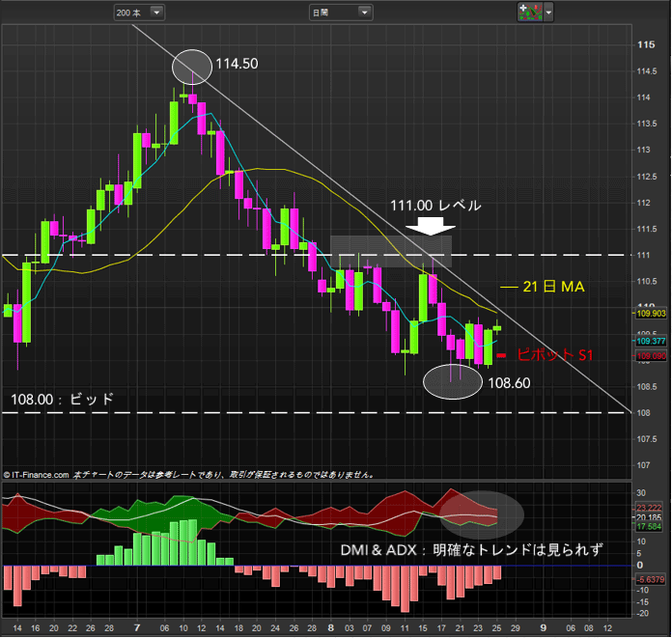Select the -5.6379 histogram value tag
The width and height of the screenshot is (672, 638).
[x=650, y=580]
